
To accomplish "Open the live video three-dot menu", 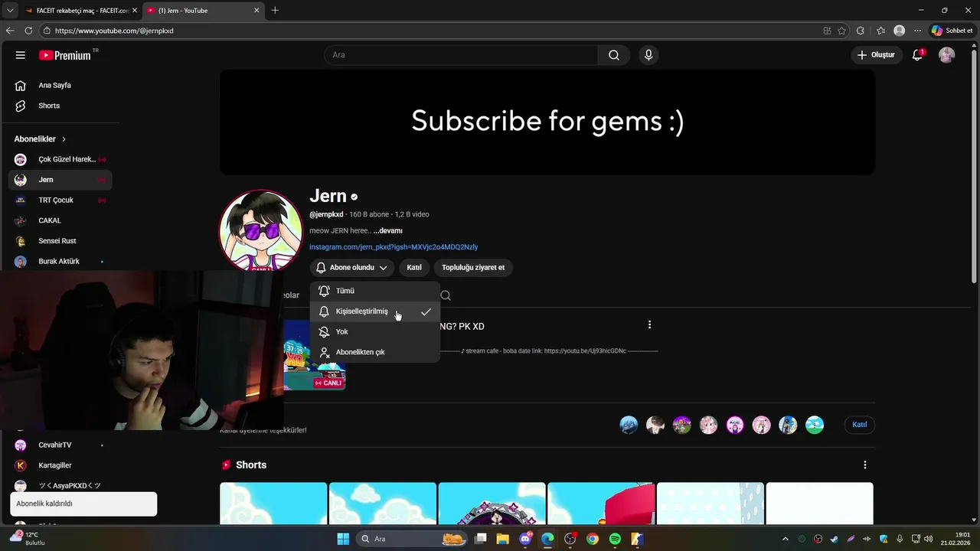I will point(649,324).
